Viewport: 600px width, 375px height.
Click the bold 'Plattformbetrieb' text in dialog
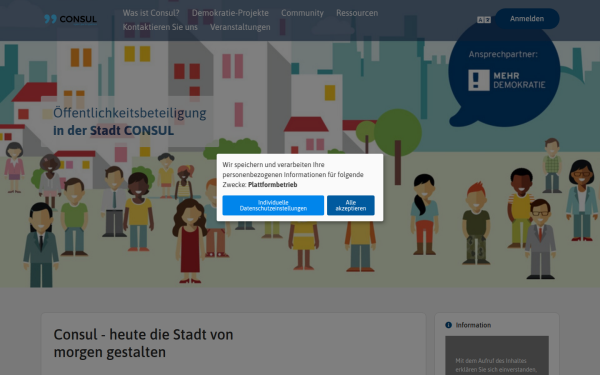[272, 184]
